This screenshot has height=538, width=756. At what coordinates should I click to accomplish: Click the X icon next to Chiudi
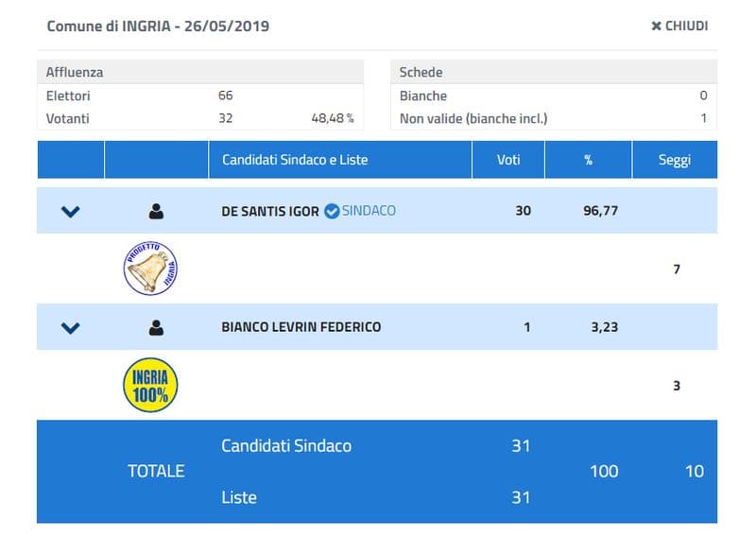point(656,26)
